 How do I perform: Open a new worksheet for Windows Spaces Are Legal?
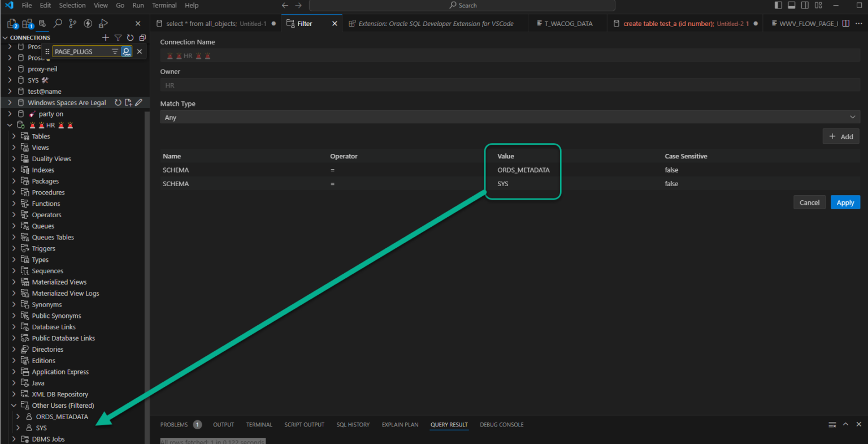(128, 102)
